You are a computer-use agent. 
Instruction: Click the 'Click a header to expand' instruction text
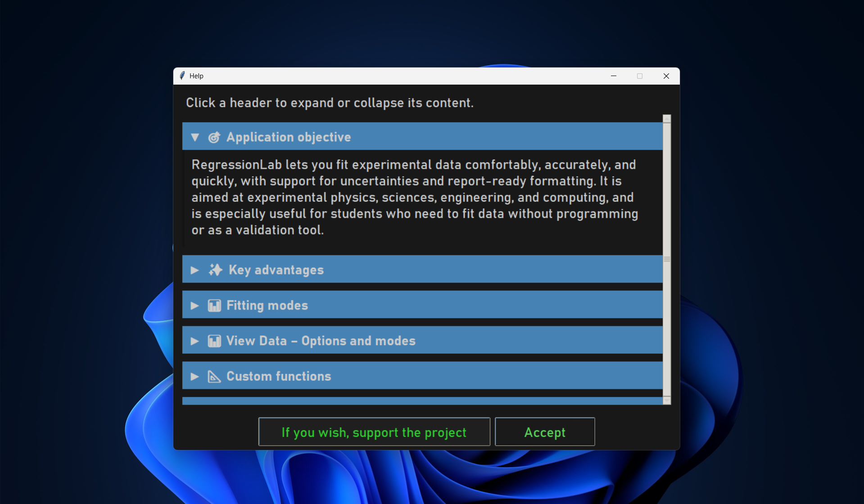pos(330,103)
